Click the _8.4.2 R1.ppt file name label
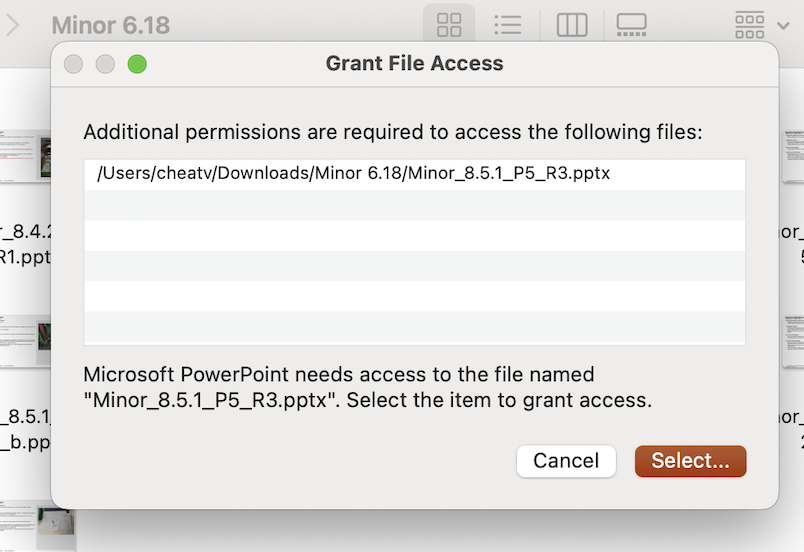Screen dimensions: 804x552 click(25, 244)
